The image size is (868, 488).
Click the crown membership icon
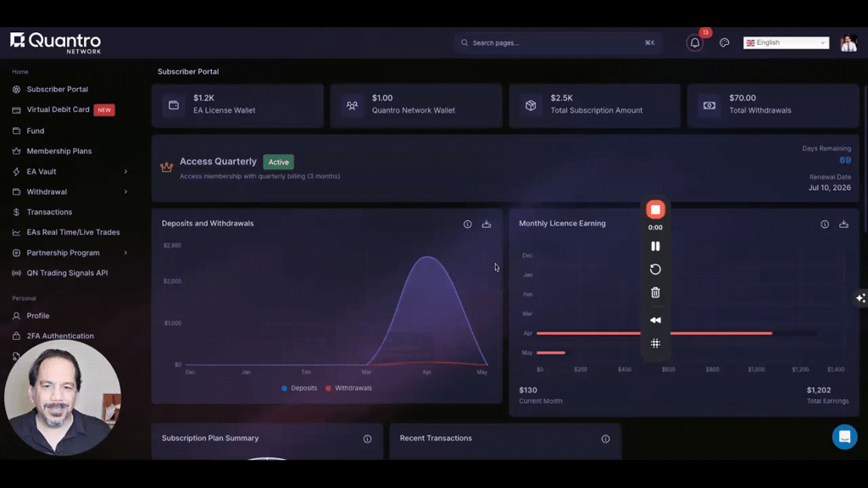coord(167,167)
